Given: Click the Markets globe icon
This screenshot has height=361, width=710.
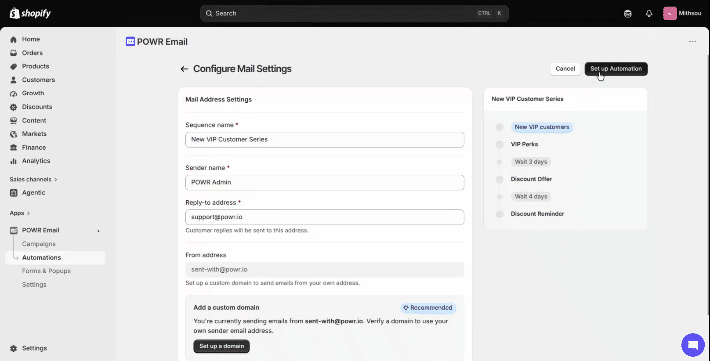Looking at the screenshot, I should 14,134.
